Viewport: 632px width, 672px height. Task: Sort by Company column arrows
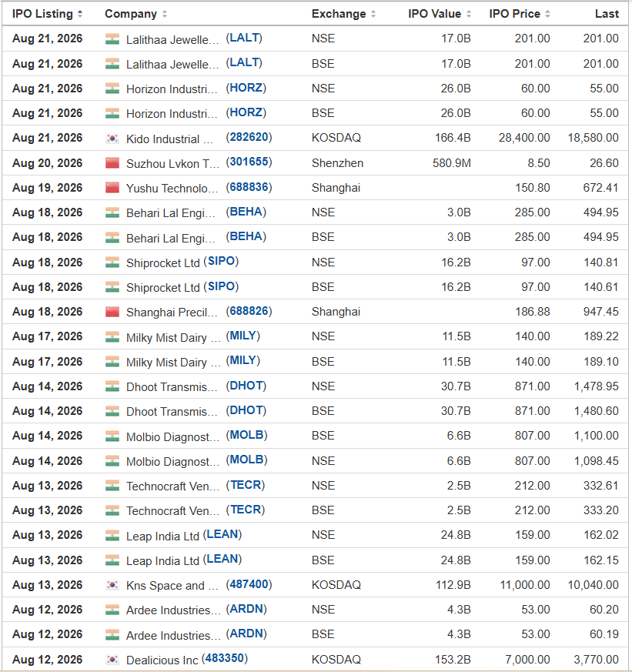[x=165, y=14]
